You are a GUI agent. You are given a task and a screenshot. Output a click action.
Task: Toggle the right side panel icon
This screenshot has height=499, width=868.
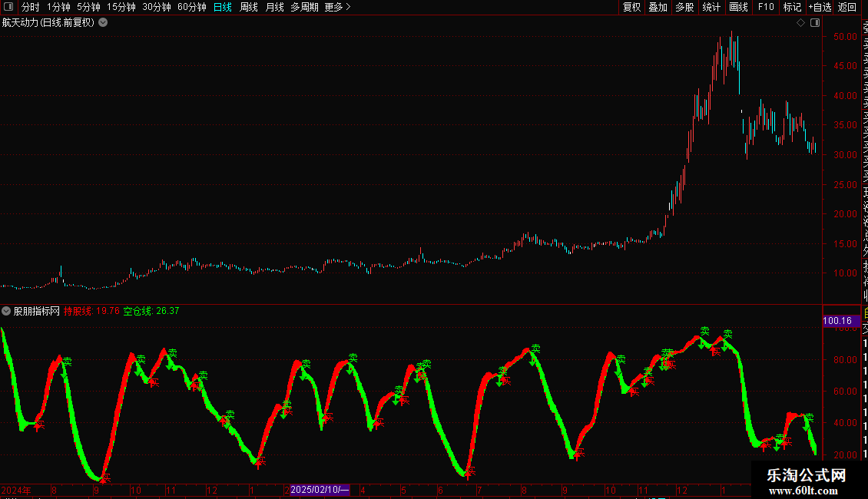tap(815, 23)
